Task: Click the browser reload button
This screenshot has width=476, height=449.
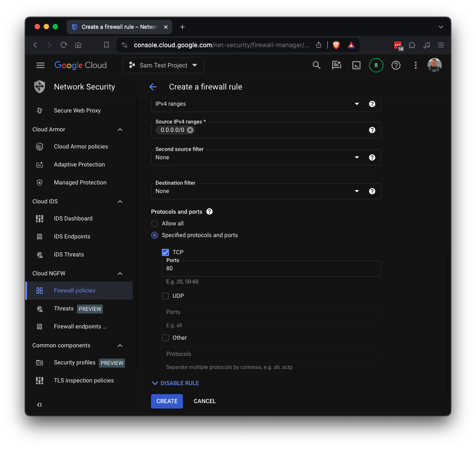Action: pyautogui.click(x=64, y=45)
